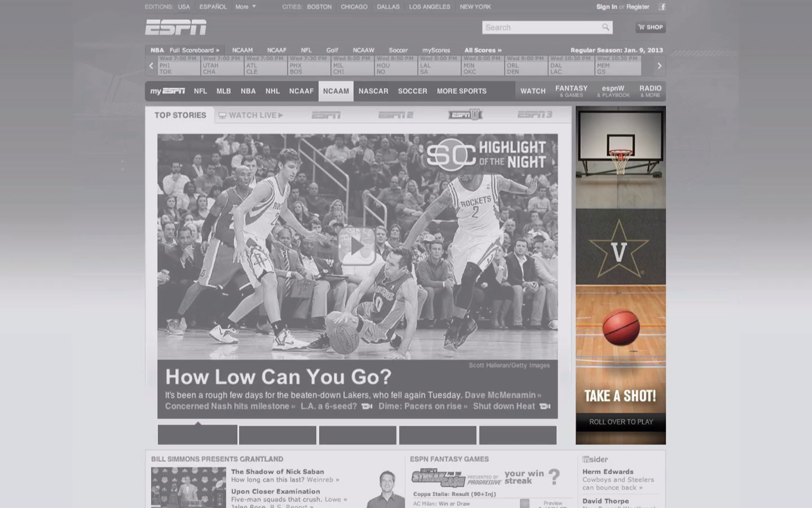The width and height of the screenshot is (812, 508).
Task: Click the search magnifier icon
Action: (x=605, y=27)
